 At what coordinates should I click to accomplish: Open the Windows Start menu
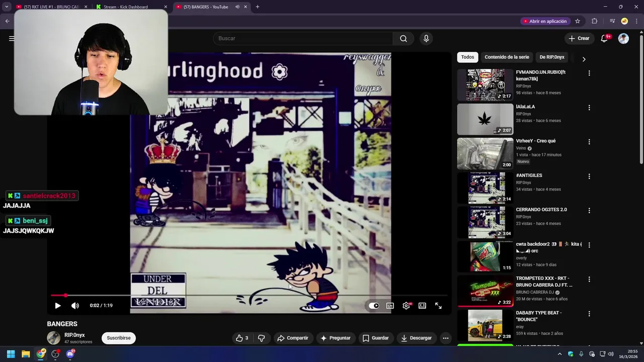11,354
